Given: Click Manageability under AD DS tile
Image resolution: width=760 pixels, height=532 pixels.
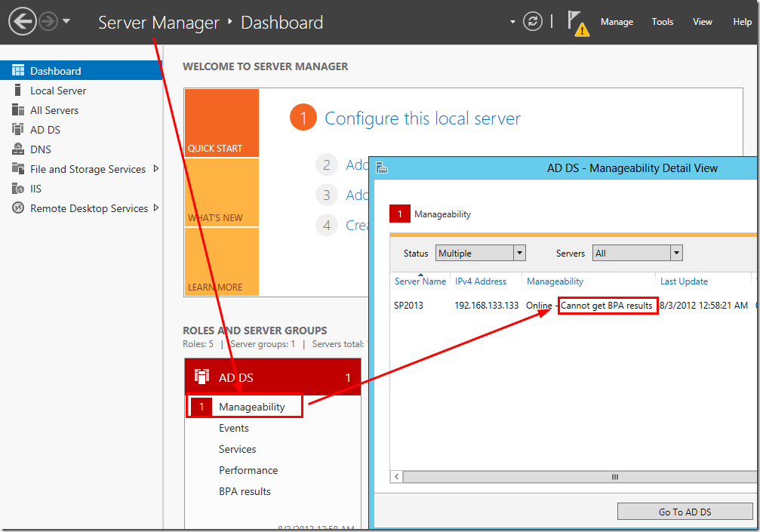Looking at the screenshot, I should coord(251,407).
